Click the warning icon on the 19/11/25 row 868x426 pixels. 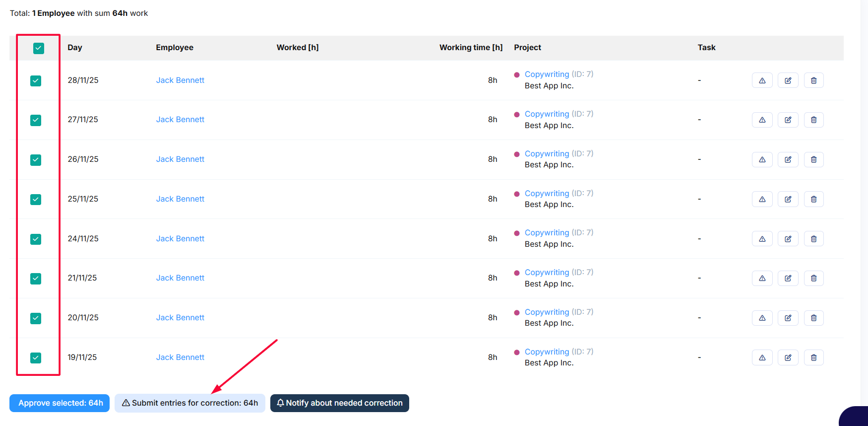coord(762,357)
